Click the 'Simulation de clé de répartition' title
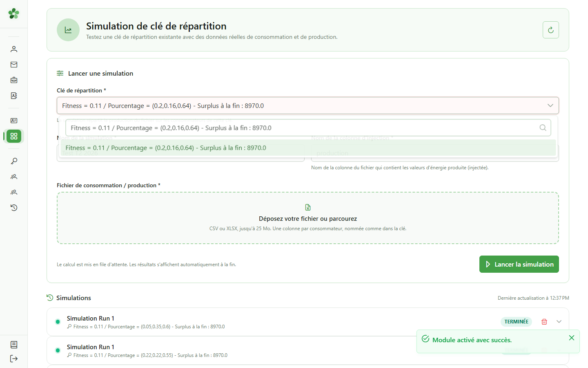This screenshot has width=588, height=368. click(x=156, y=26)
